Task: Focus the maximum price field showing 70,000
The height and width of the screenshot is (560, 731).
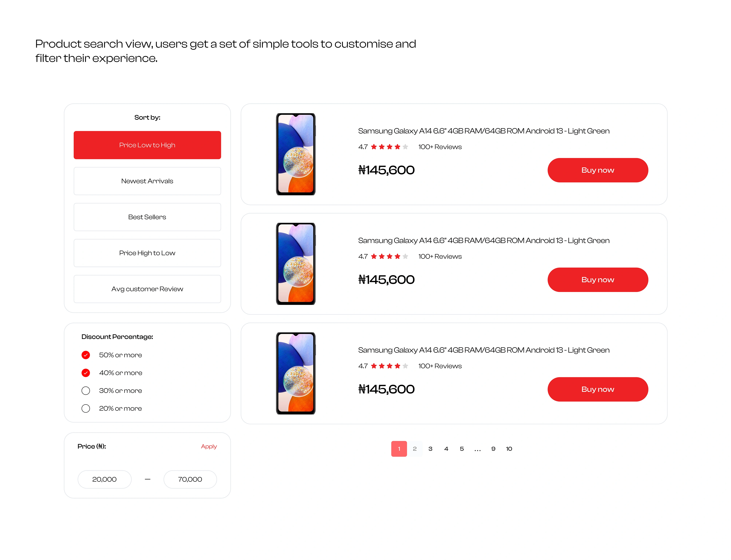Action: click(190, 479)
